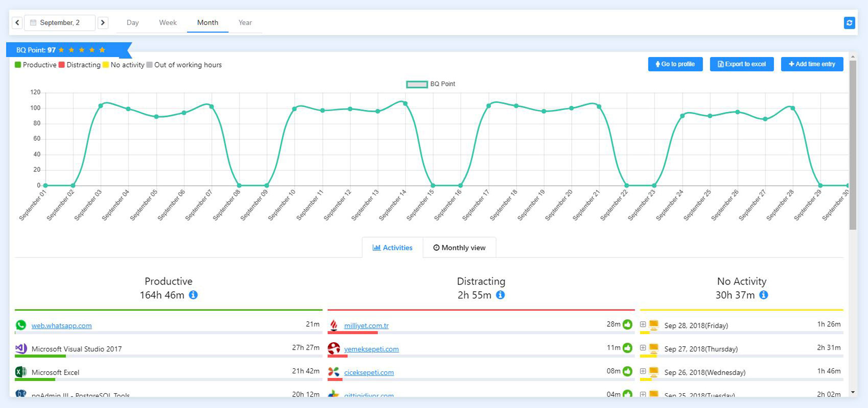
Task: Toggle thumbs-up for milliyet.com.tr
Action: pos(628,324)
